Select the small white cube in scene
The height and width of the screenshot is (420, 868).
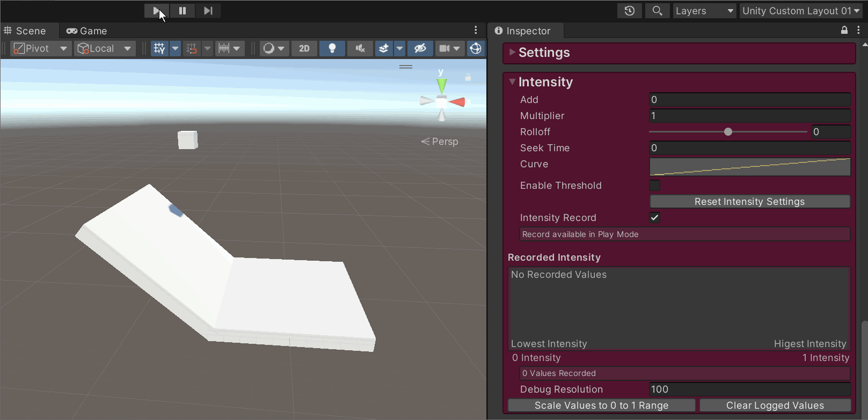point(188,140)
